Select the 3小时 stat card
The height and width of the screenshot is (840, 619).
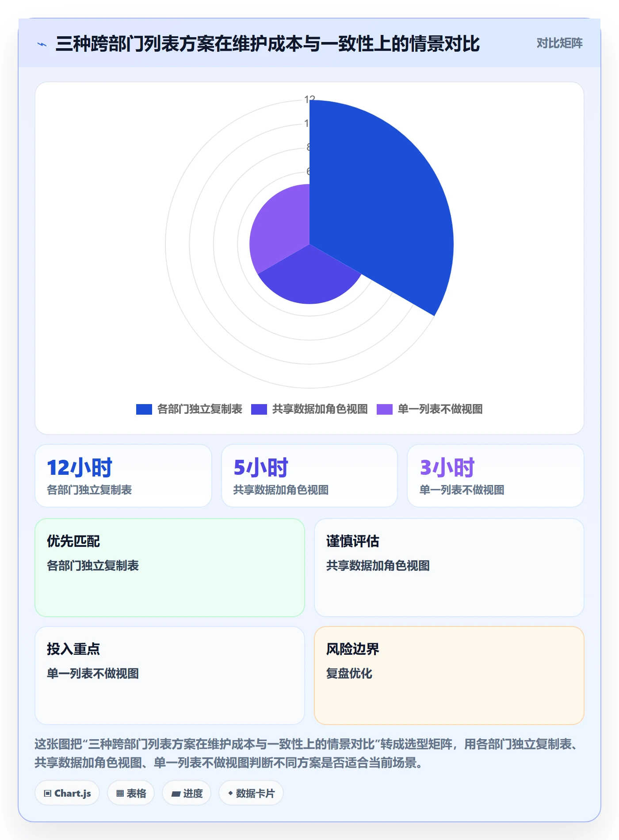(x=496, y=476)
